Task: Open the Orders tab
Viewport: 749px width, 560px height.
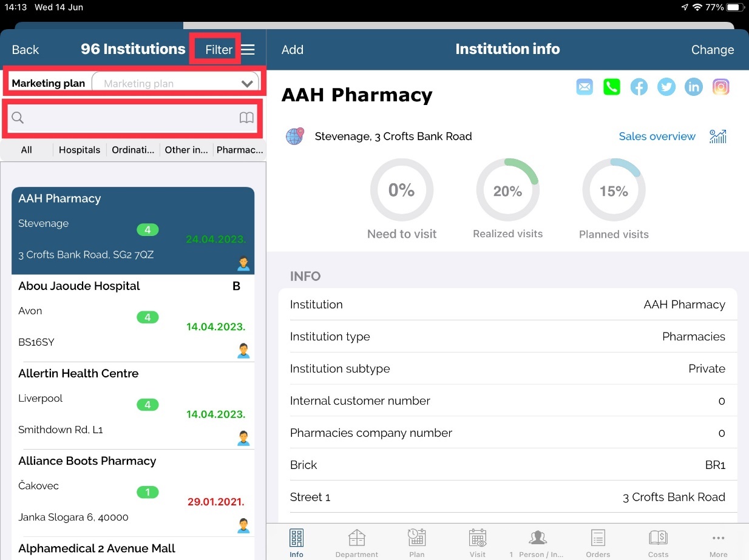Action: coord(598,542)
